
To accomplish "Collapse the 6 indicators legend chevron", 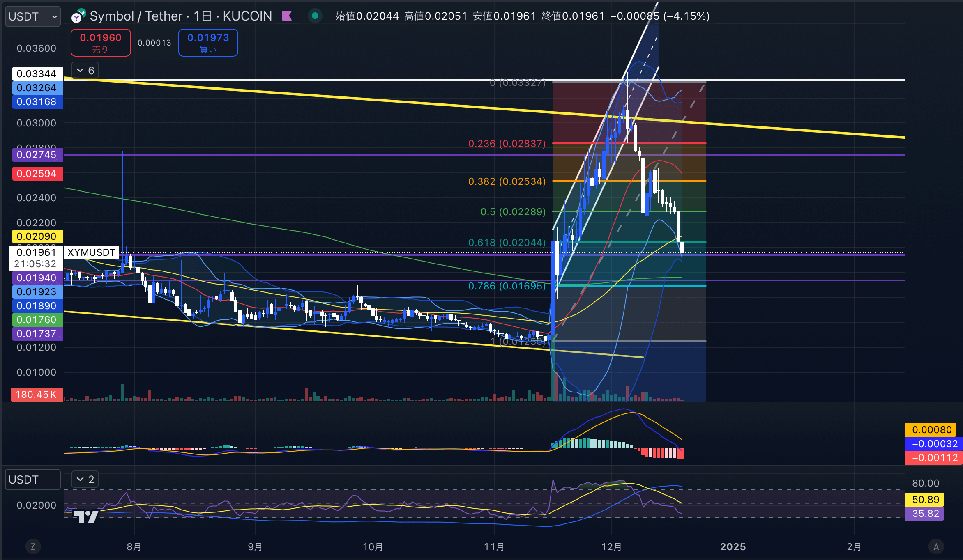I will 85,71.
